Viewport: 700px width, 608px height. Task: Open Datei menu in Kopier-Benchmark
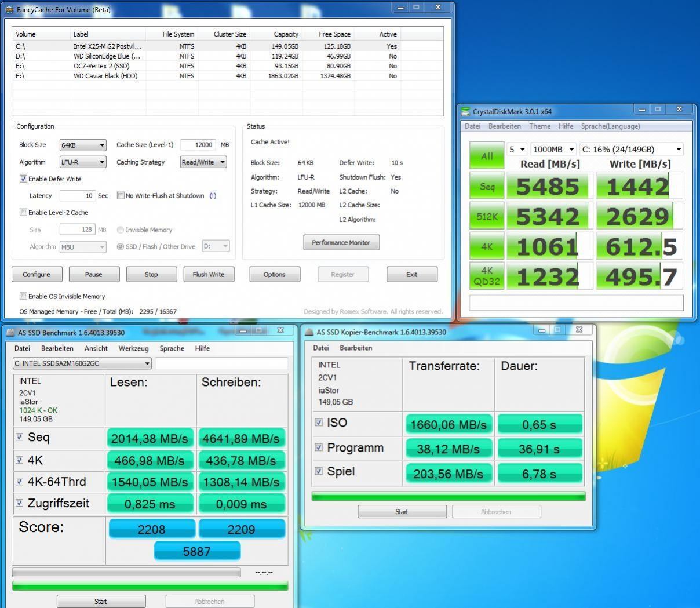point(320,348)
